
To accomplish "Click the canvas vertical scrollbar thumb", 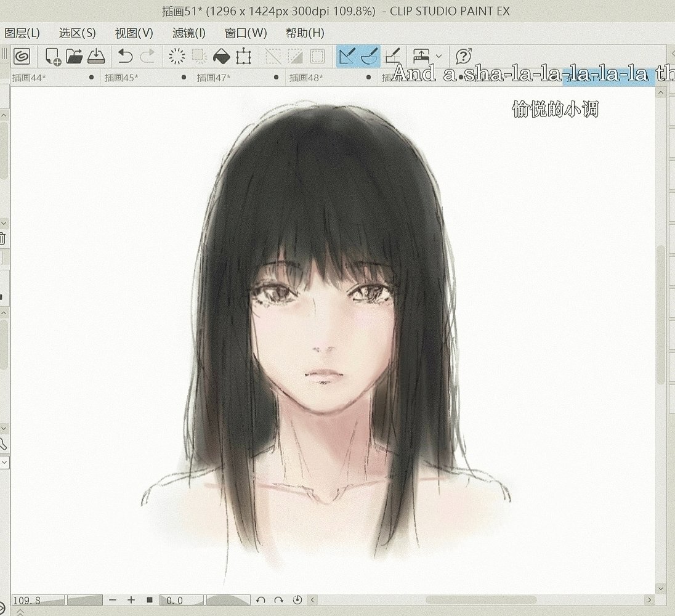I will [x=661, y=314].
